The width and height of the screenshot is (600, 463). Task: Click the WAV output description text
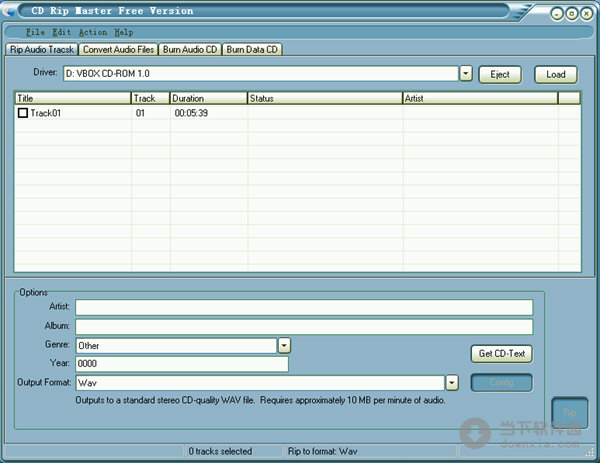pos(260,400)
